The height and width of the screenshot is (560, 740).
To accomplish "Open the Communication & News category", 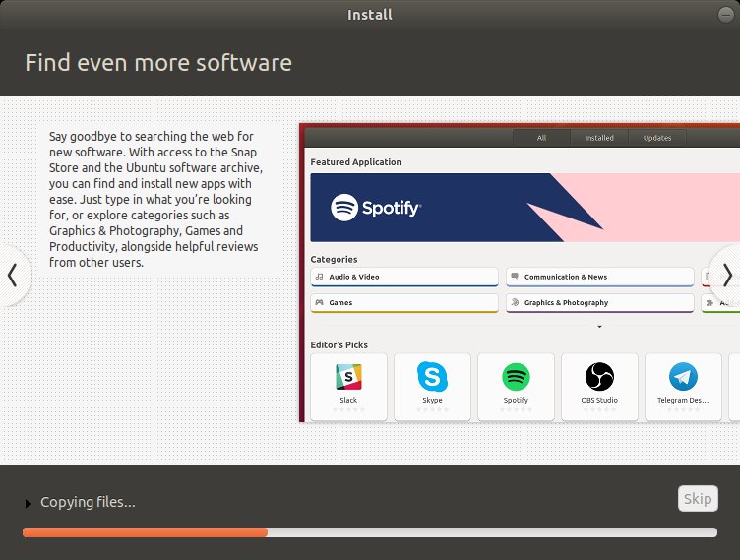I will click(599, 278).
